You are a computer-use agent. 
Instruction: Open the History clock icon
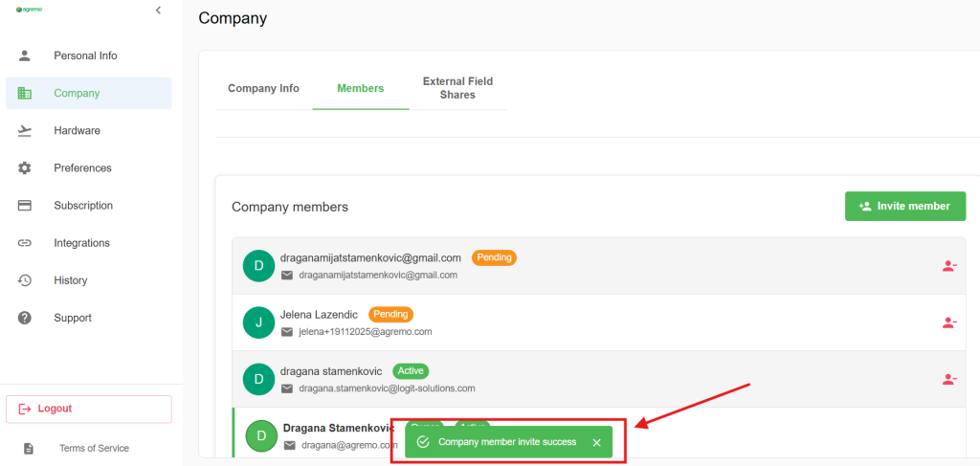click(x=25, y=280)
